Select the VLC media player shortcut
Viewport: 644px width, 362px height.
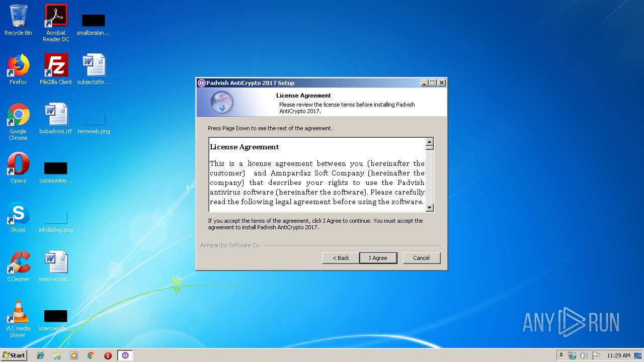18,319
